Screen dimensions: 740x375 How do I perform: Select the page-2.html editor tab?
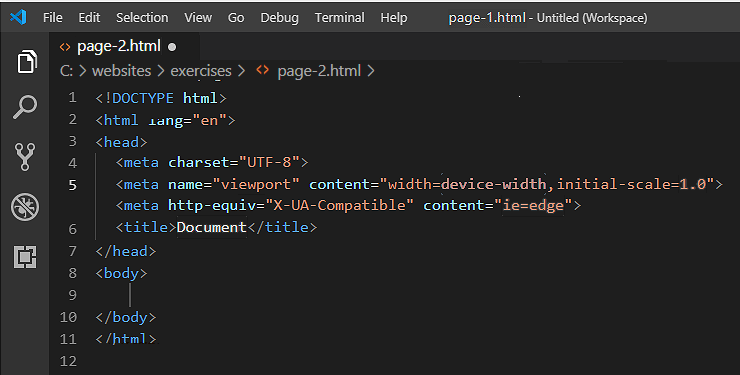pyautogui.click(x=125, y=46)
